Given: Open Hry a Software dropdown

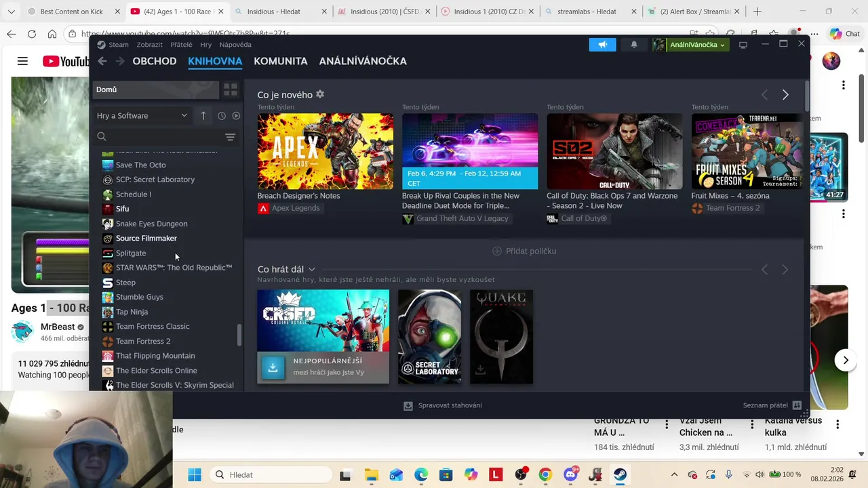Looking at the screenshot, I should (x=142, y=116).
